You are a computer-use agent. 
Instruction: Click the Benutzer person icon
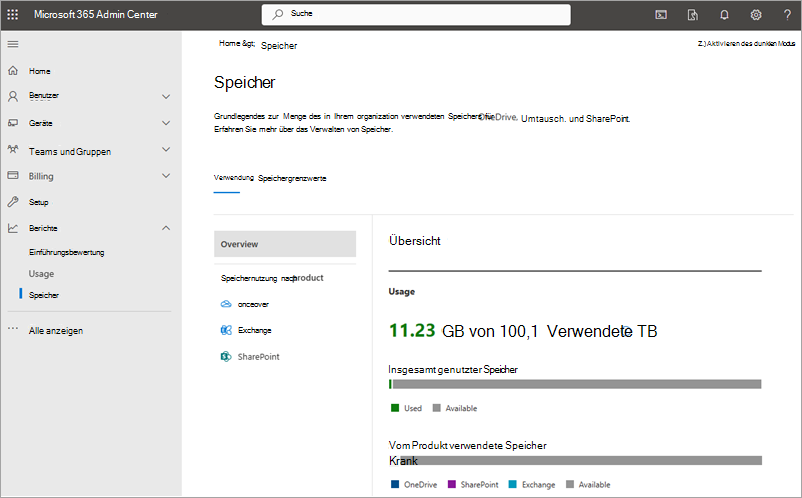[x=13, y=96]
